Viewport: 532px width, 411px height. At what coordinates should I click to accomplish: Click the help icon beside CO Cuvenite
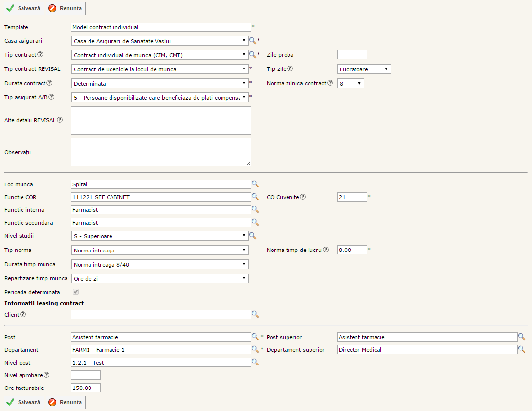[303, 197]
